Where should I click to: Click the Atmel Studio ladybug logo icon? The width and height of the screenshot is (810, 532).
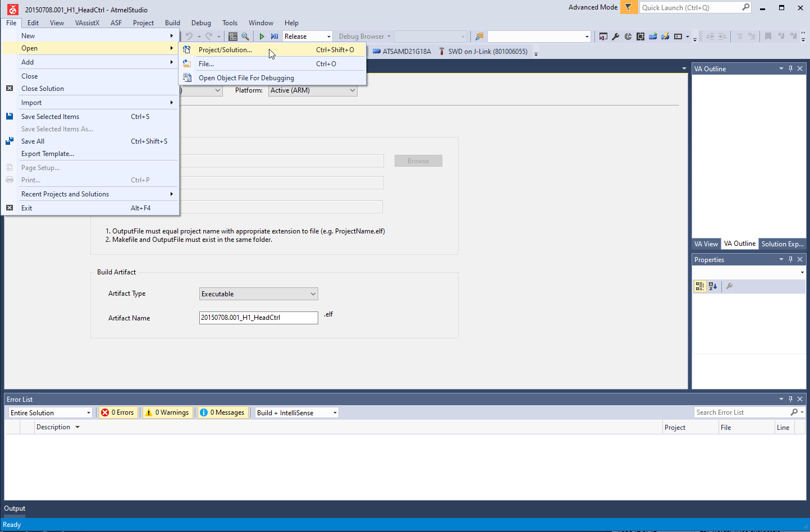coord(12,10)
